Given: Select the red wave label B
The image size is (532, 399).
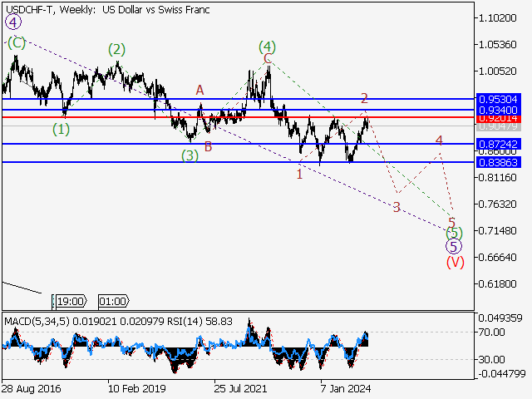Looking at the screenshot, I should click(x=208, y=146).
